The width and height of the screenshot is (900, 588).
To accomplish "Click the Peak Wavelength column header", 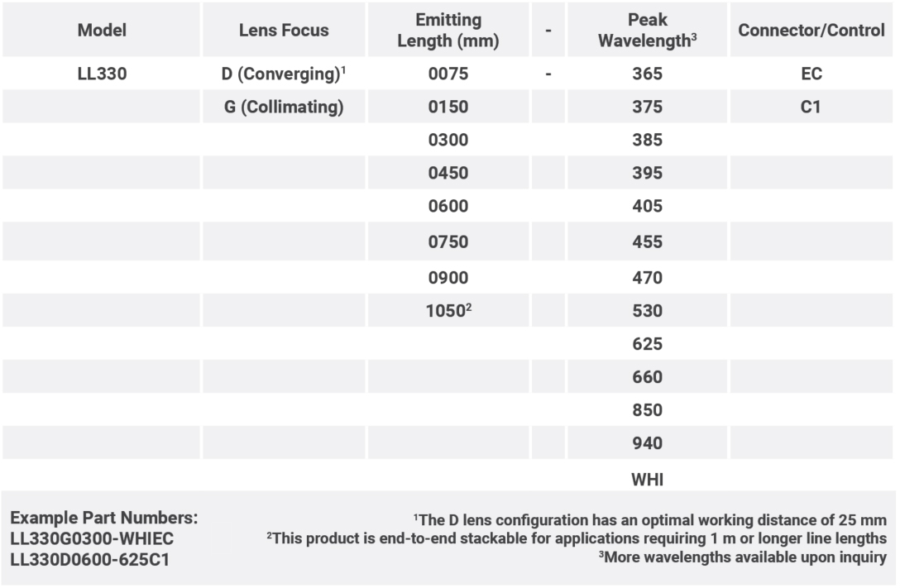I will point(646,31).
